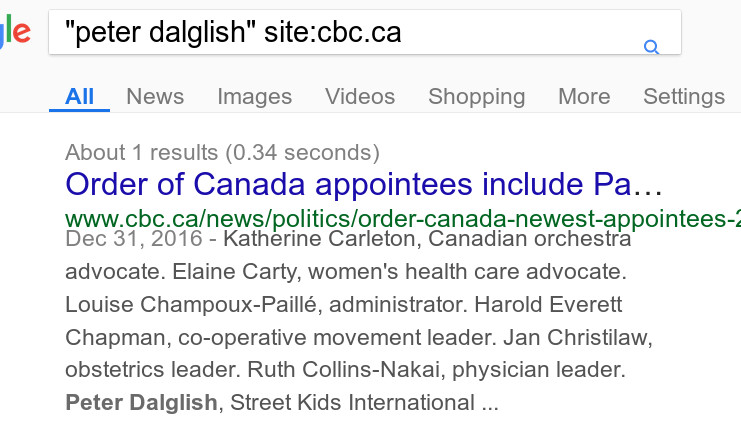Viewport: 741px width, 442px height.
Task: Click the 'About 1 results' stats text
Action: (x=222, y=153)
